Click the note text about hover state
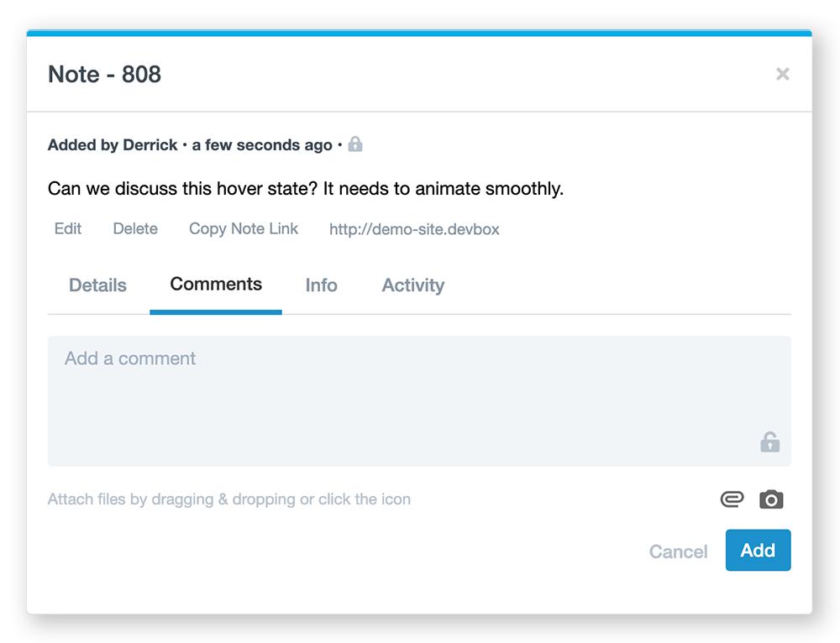This screenshot has height=643, width=840. coord(305,189)
